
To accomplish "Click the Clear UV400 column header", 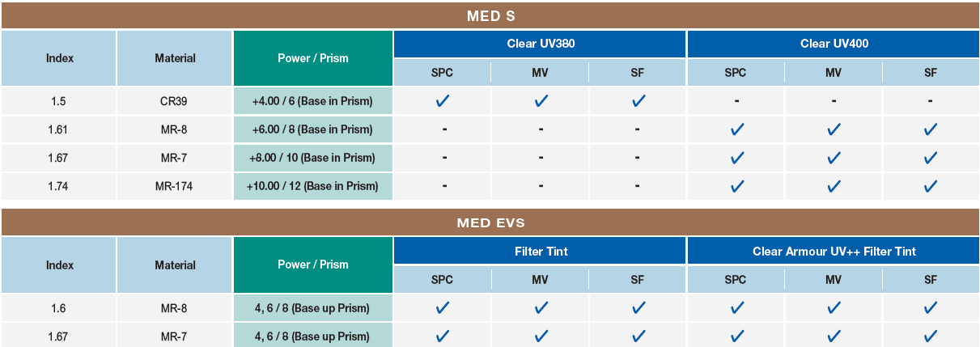I will pyautogui.click(x=834, y=44).
